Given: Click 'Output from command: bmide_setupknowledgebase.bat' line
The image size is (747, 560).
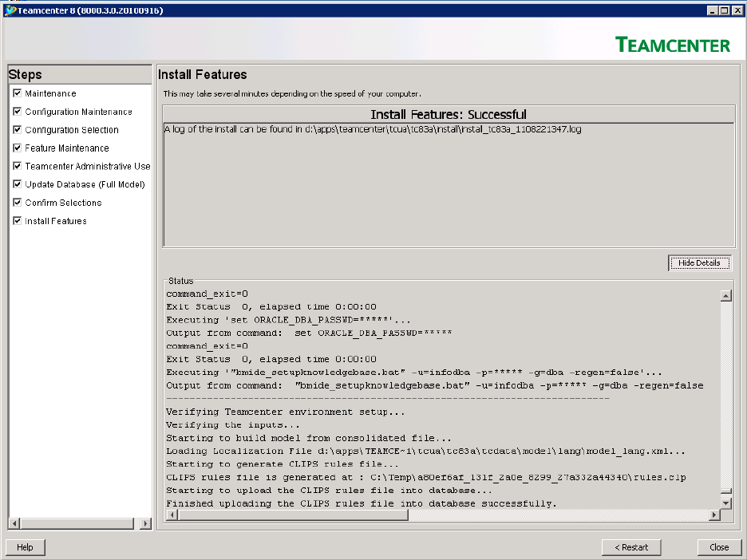Looking at the screenshot, I should pos(434,386).
